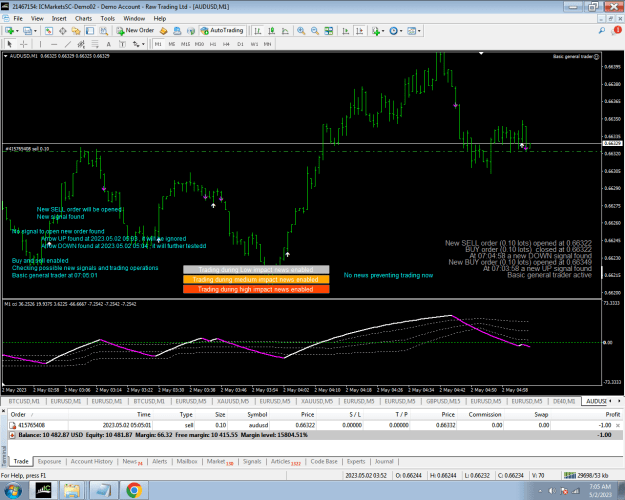Open the Insert menu

tap(59, 18)
